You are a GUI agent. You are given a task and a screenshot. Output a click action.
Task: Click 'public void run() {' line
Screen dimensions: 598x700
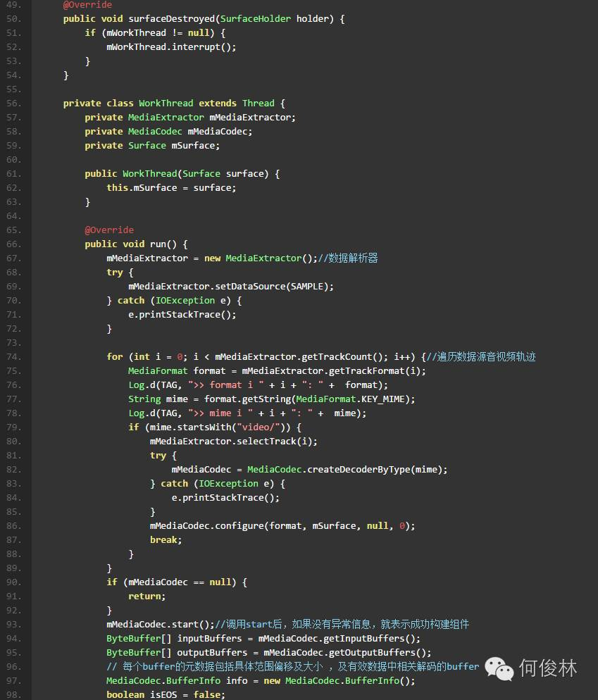(x=136, y=244)
